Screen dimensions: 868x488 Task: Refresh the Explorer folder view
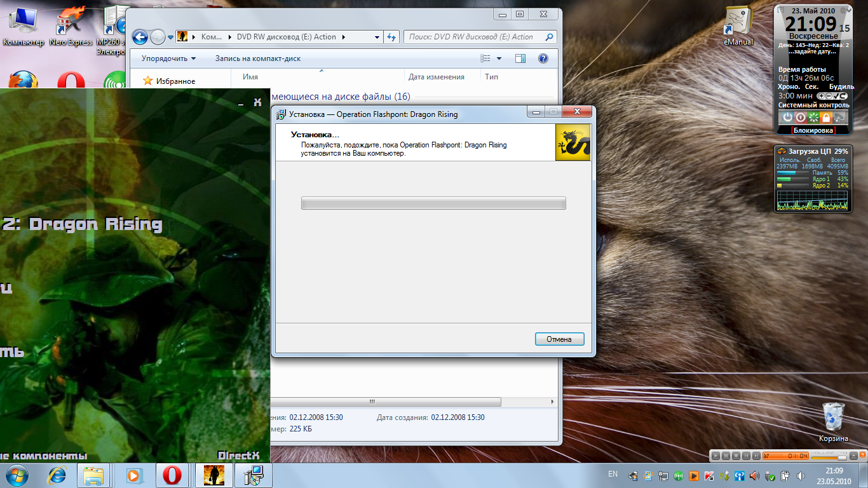(x=391, y=37)
